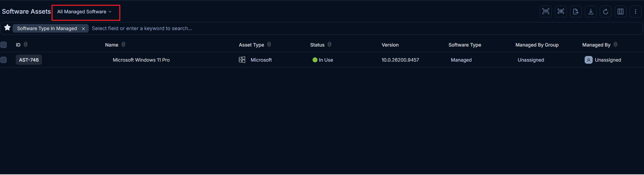This screenshot has height=175, width=644.
Task: Click the Managed By Unassigned text
Action: [608, 60]
